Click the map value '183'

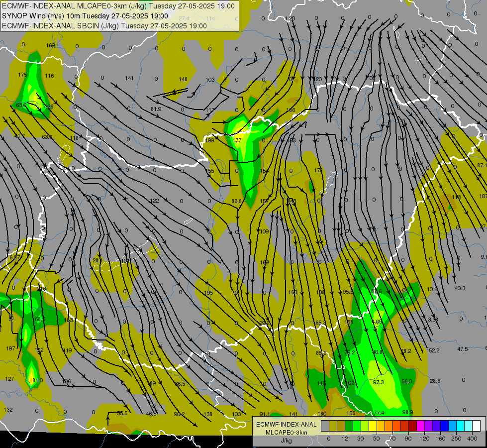(x=68, y=320)
